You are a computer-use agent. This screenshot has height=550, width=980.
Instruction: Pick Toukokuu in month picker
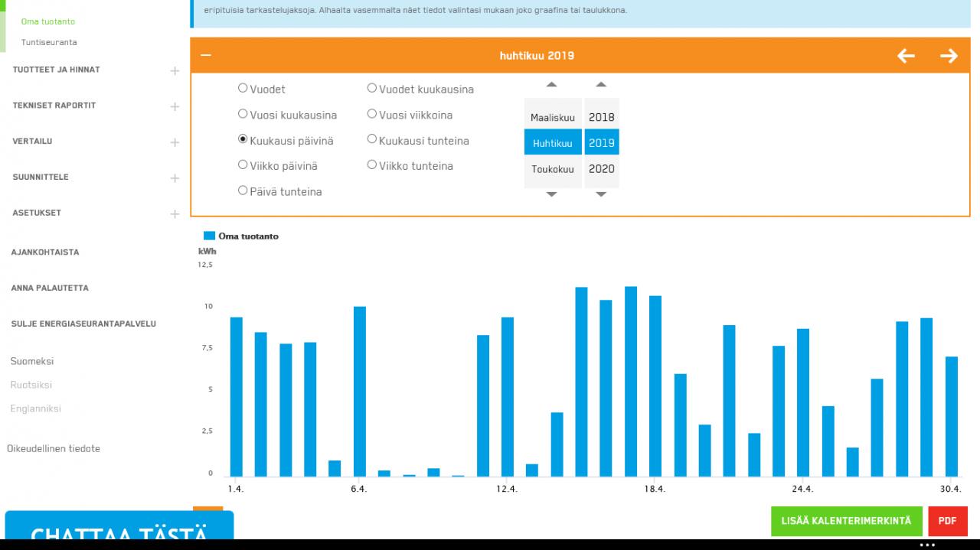[553, 169]
